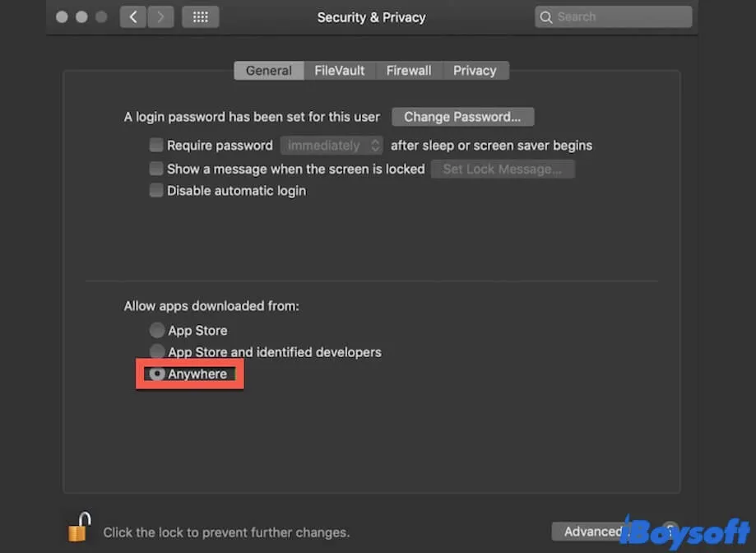Open the Firewall tab
The width and height of the screenshot is (756, 553).
pyautogui.click(x=409, y=71)
